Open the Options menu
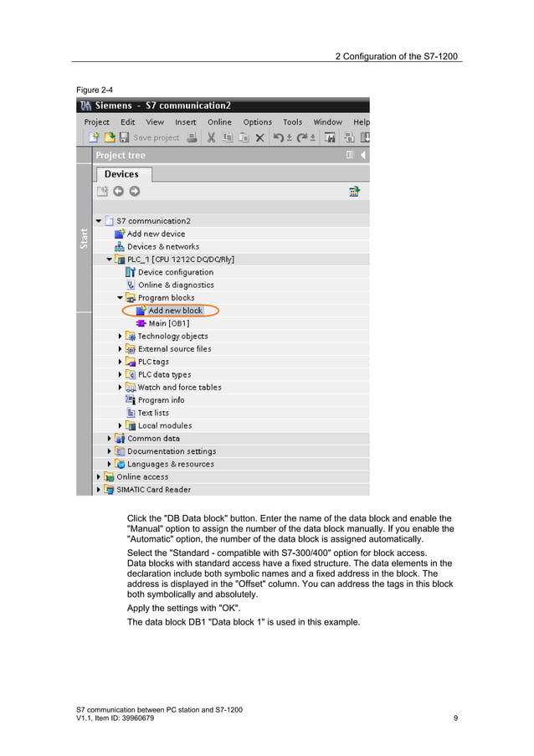 point(257,122)
